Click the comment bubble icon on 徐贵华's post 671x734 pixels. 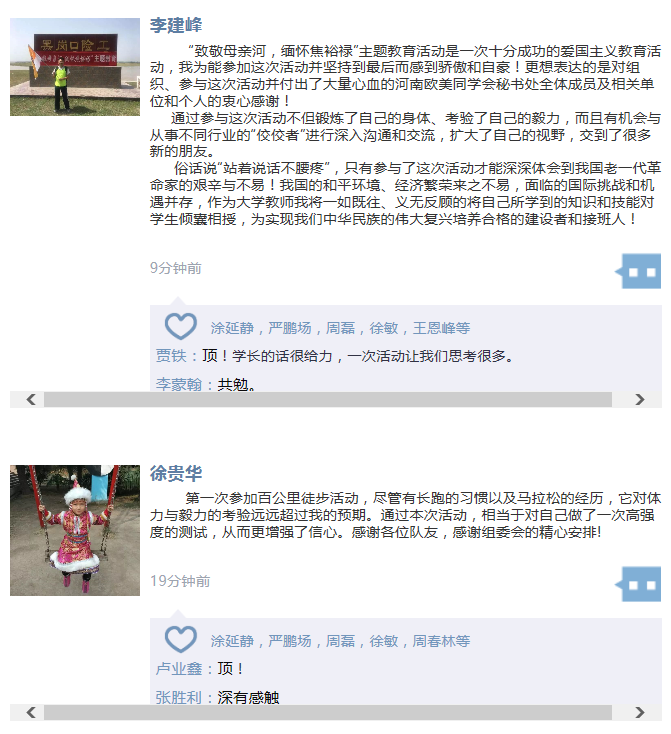pos(638,584)
